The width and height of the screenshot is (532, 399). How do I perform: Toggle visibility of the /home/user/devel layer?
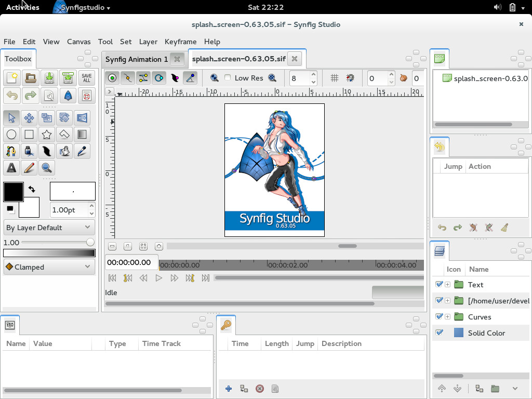click(439, 300)
